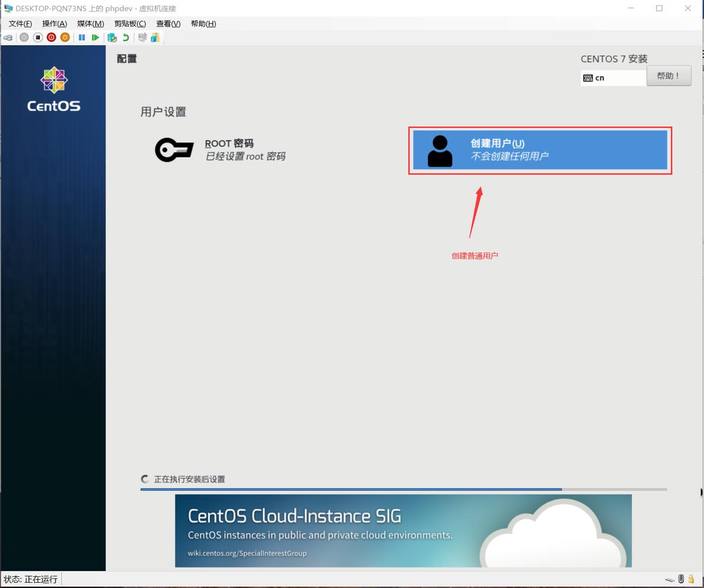Click the yellow lock icon in the status bar
The height and width of the screenshot is (588, 704).
(x=691, y=579)
